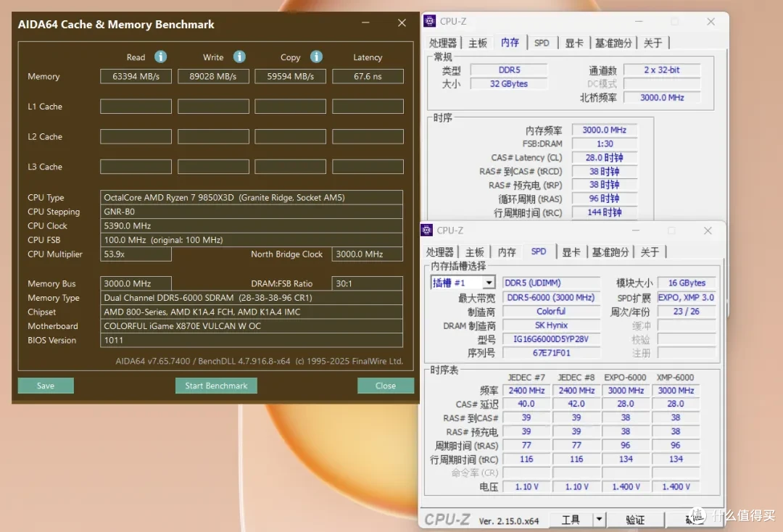The height and width of the screenshot is (532, 783).
Task: Click the Memory Read value 63394 MB/s
Action: coord(136,76)
